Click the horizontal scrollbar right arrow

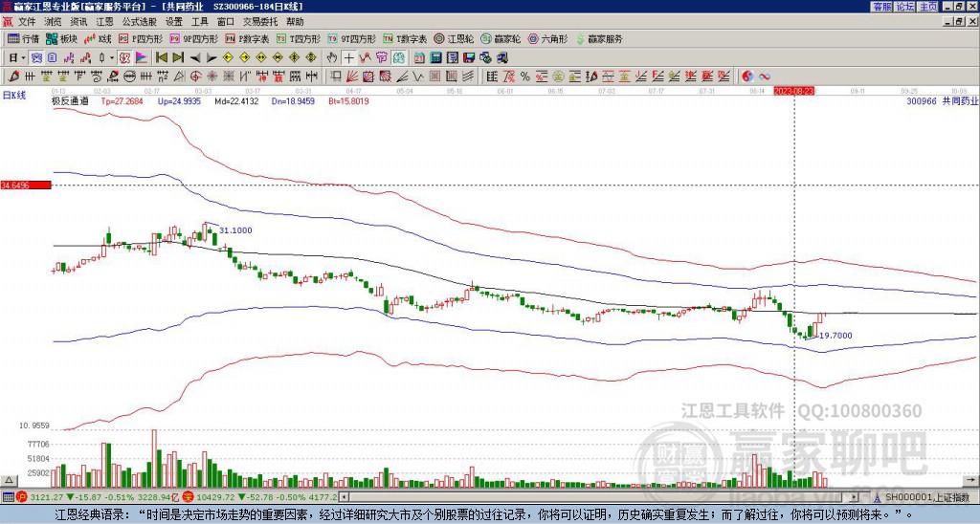pos(855,497)
